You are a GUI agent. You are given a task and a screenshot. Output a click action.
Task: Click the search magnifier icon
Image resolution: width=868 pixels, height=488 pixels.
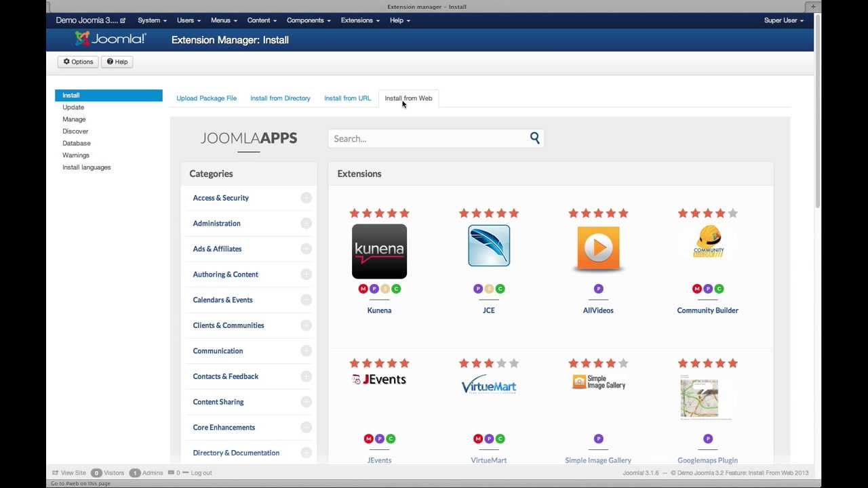[x=535, y=138]
